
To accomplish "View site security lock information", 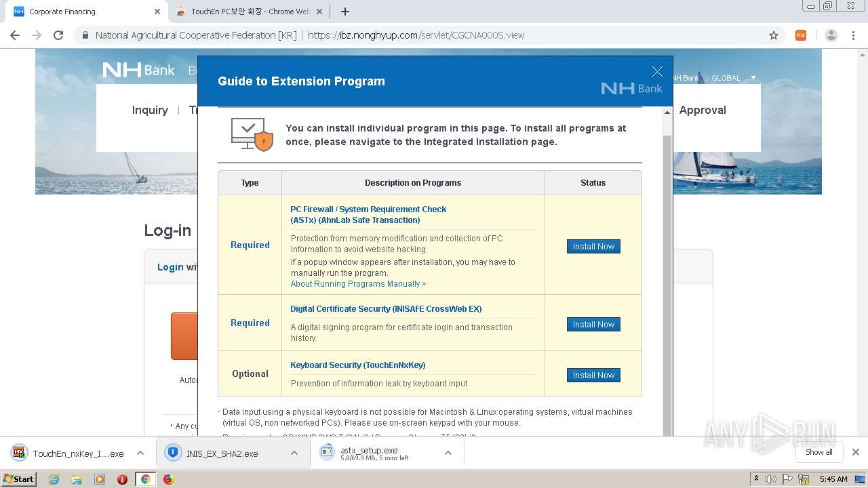I will pyautogui.click(x=85, y=35).
